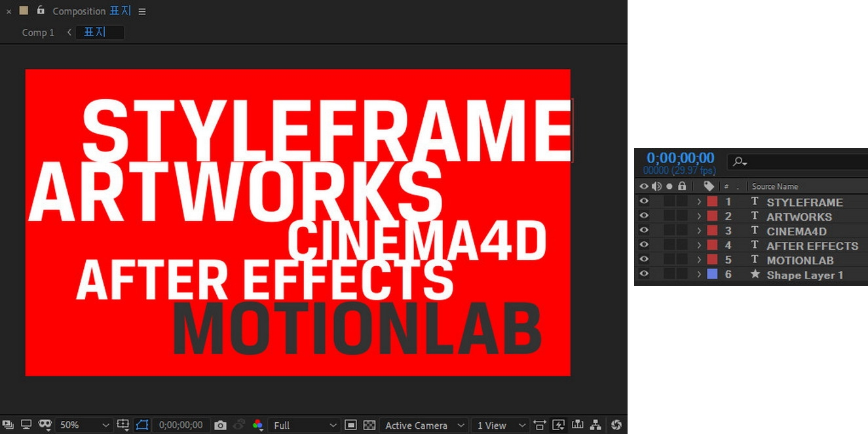
Task: Hide Shape Layer 1 with its eye
Action: 643,274
